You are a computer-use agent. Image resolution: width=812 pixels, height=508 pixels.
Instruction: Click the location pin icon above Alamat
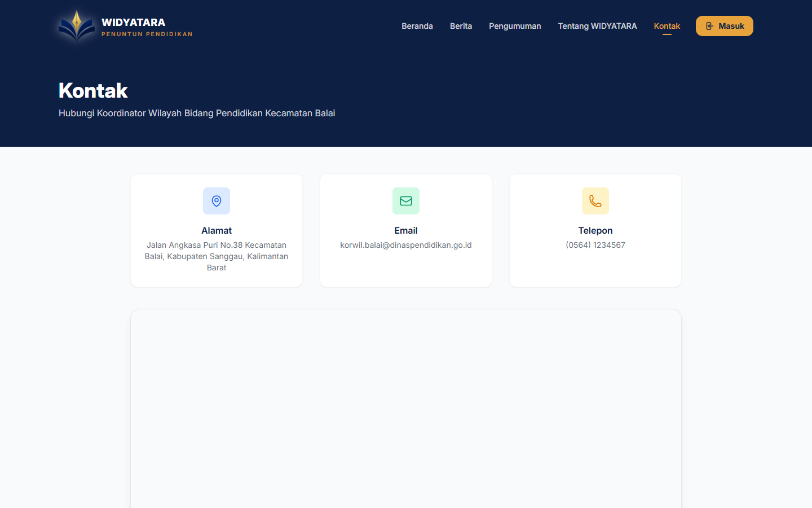click(217, 201)
